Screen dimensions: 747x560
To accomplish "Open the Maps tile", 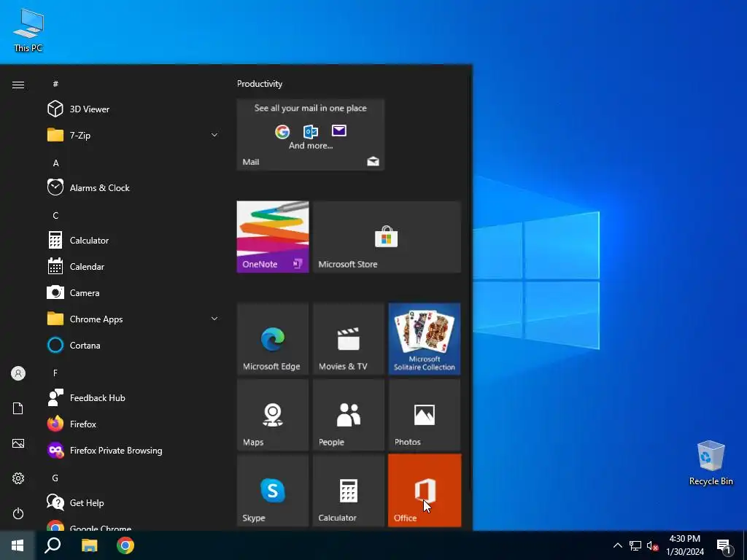I will (273, 414).
